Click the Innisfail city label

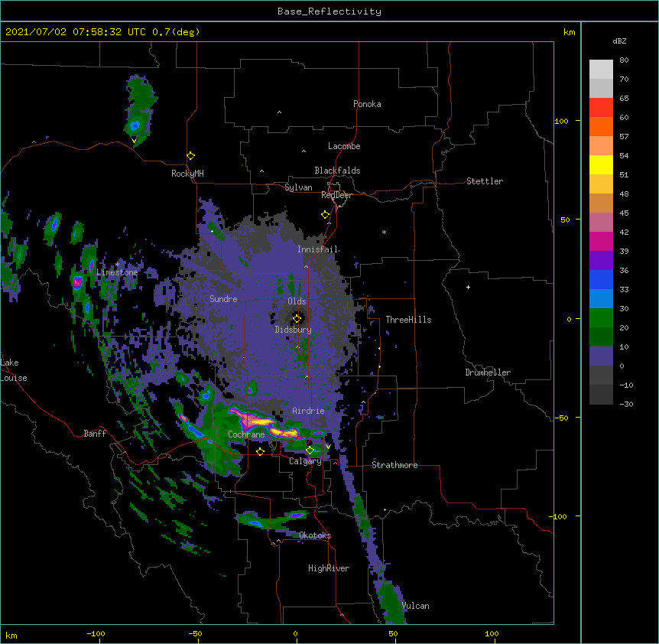point(317,249)
